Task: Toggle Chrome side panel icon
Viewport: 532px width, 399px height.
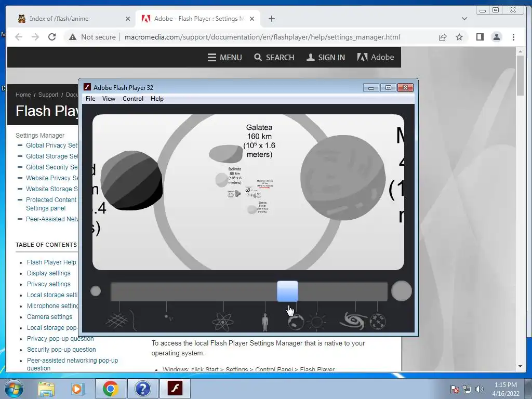Action: tap(480, 37)
